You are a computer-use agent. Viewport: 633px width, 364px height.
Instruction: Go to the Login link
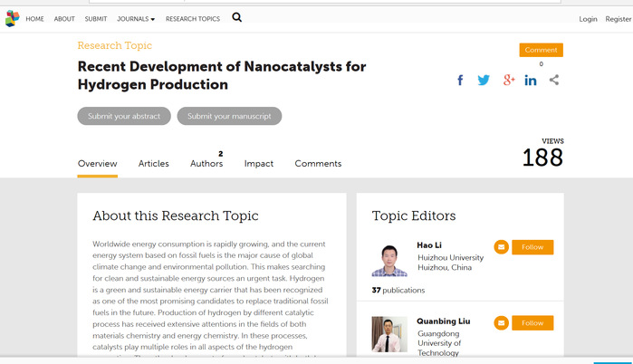pos(588,19)
